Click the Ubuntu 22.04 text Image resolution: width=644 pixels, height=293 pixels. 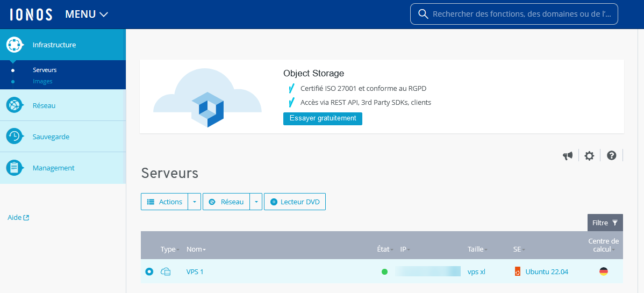547,271
